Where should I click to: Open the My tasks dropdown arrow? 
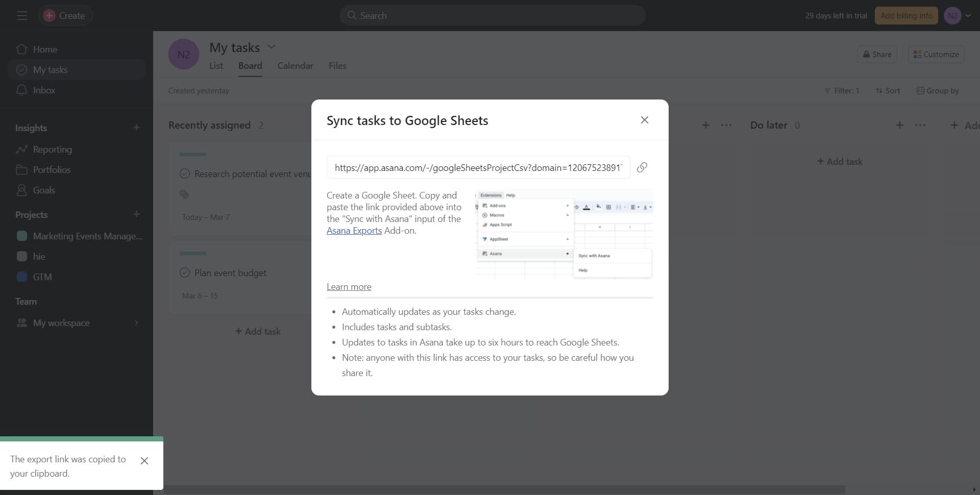coord(272,46)
